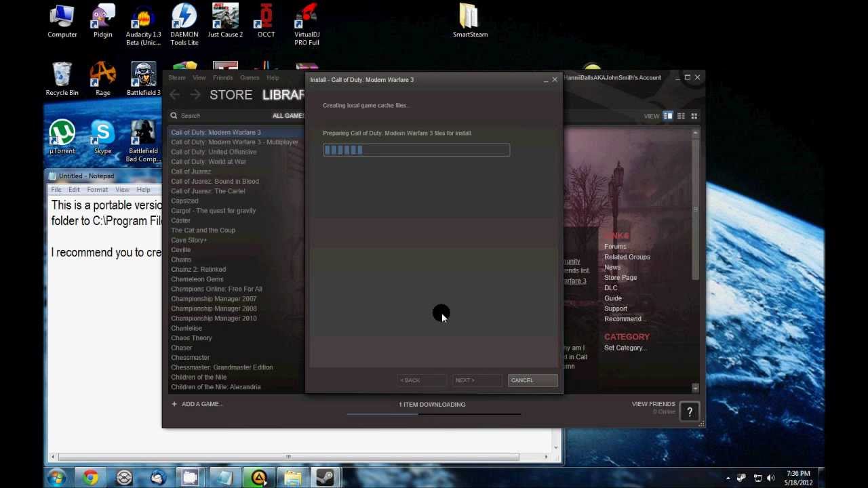Click the Steam help question mark icon
This screenshot has width=868, height=488.
(x=690, y=411)
